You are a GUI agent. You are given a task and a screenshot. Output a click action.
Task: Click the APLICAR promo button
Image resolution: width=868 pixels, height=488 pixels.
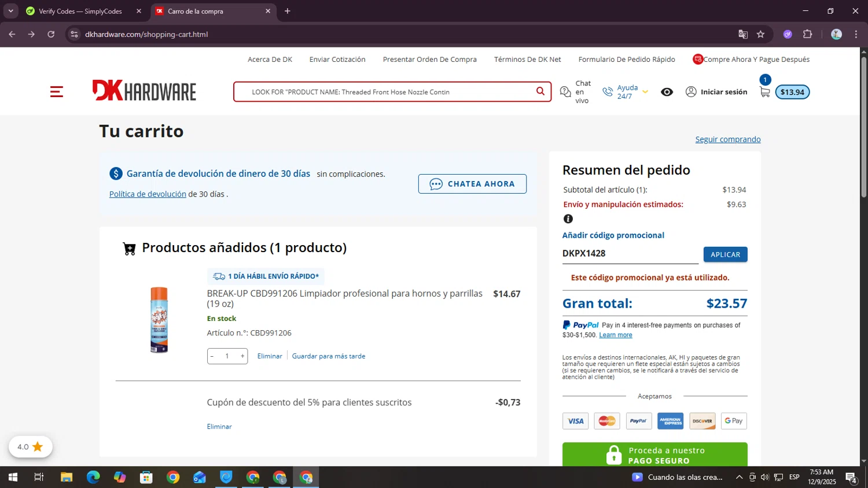[x=725, y=254]
